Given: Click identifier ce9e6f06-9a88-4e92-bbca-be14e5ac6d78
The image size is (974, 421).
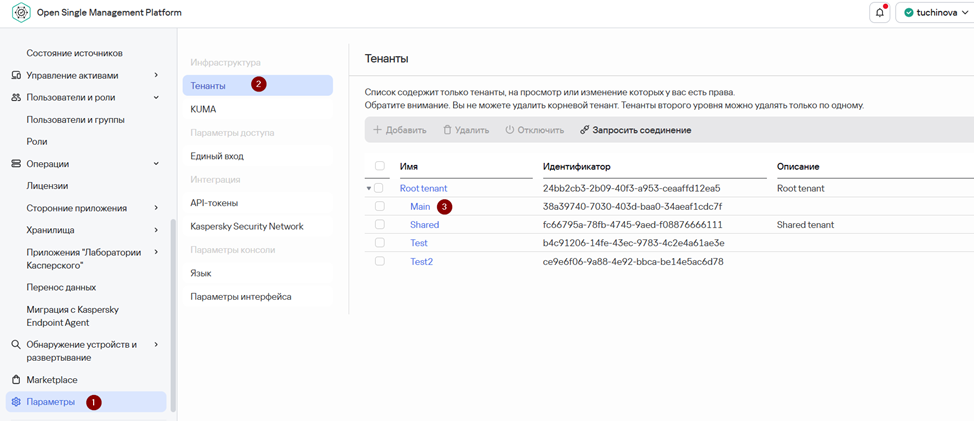Looking at the screenshot, I should (x=633, y=261).
